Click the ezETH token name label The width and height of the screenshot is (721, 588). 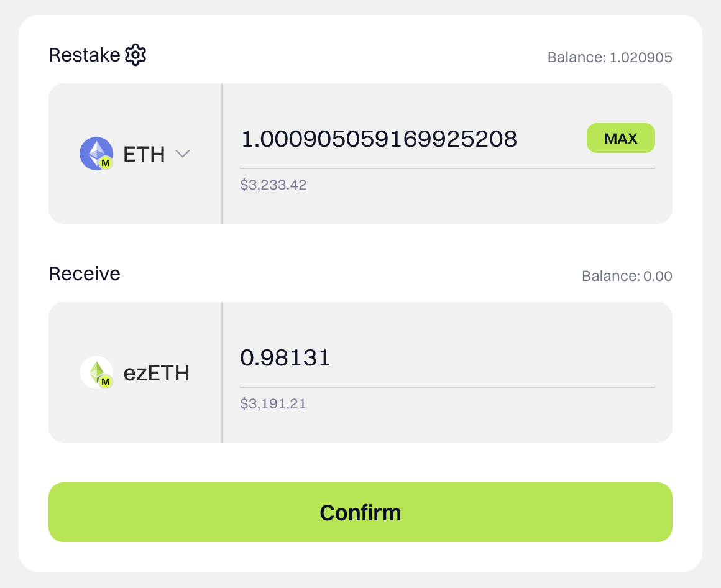[x=157, y=373]
